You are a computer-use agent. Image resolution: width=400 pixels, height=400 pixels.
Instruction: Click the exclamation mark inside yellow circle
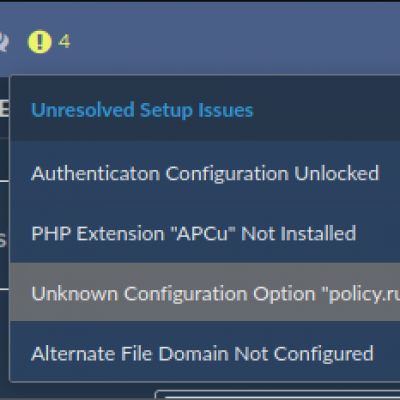pyautogui.click(x=40, y=42)
